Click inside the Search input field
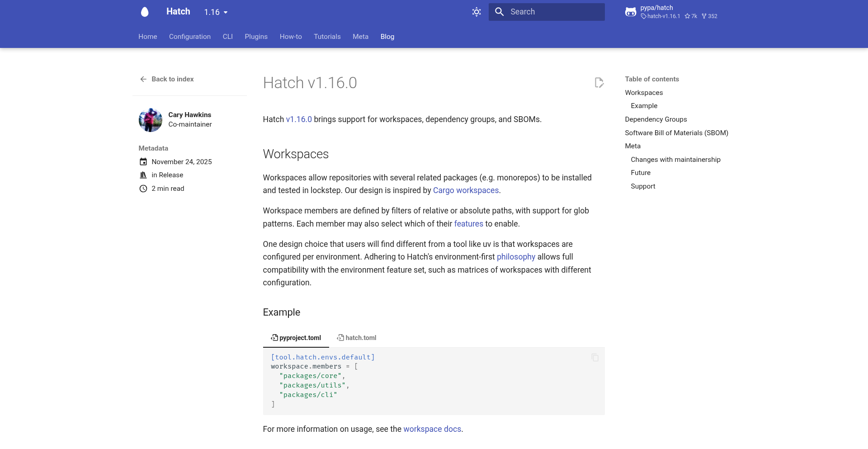The image size is (868, 449). coord(547,12)
